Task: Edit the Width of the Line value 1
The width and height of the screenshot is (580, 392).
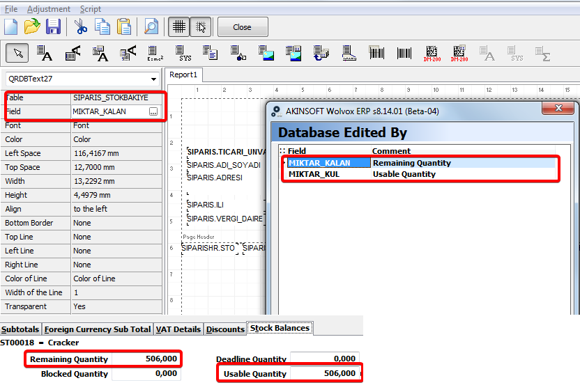Action: click(x=116, y=292)
